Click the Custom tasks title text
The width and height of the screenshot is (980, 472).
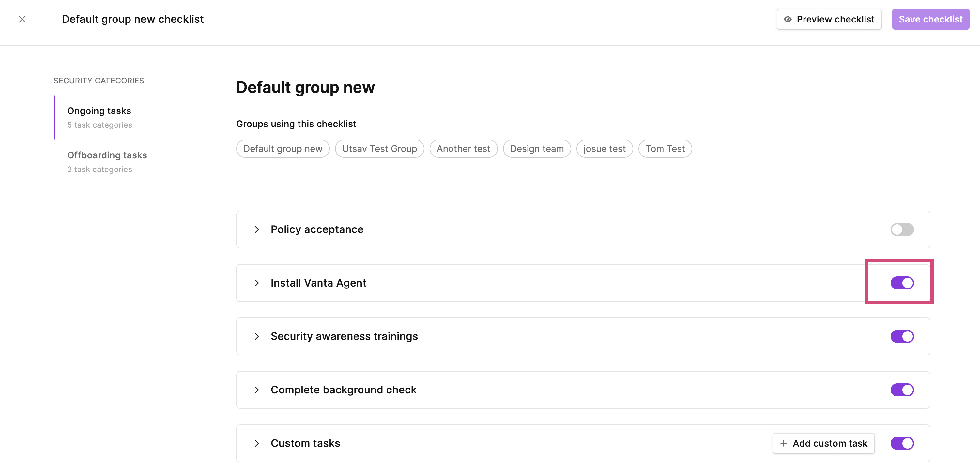tap(305, 444)
